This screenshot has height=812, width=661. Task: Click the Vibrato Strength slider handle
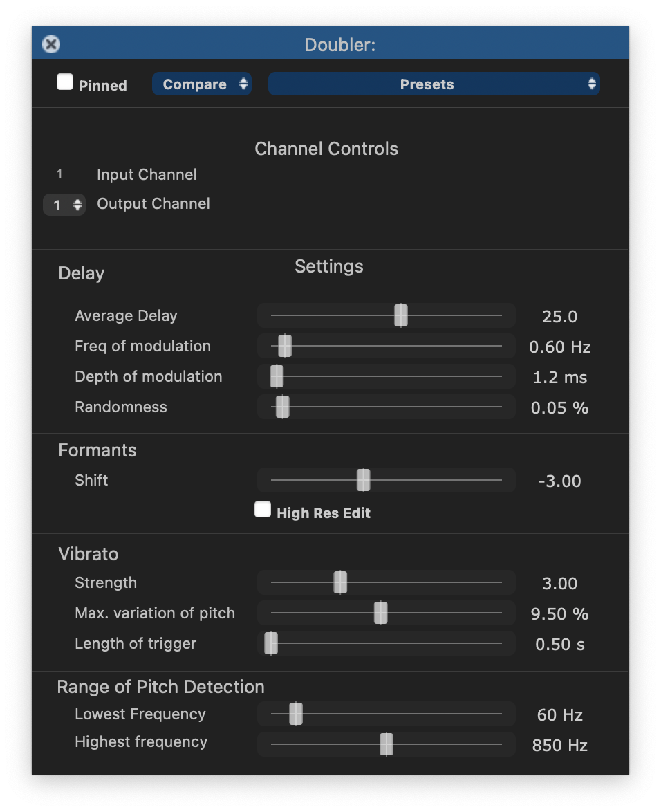(340, 582)
